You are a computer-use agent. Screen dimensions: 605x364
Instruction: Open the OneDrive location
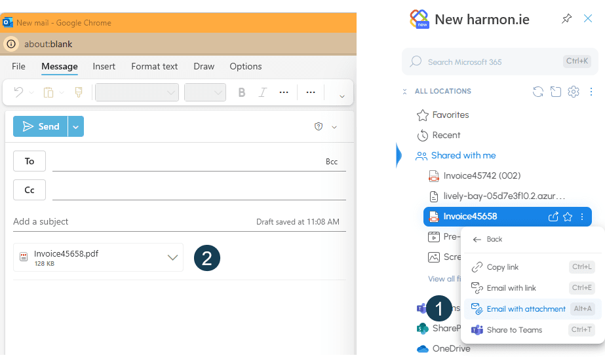point(444,348)
